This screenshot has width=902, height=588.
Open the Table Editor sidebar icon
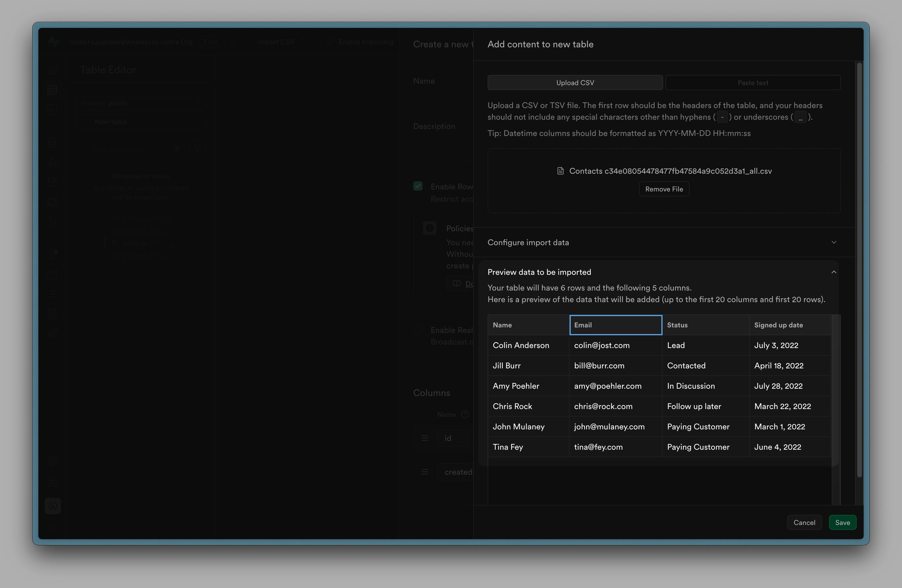pos(52,90)
